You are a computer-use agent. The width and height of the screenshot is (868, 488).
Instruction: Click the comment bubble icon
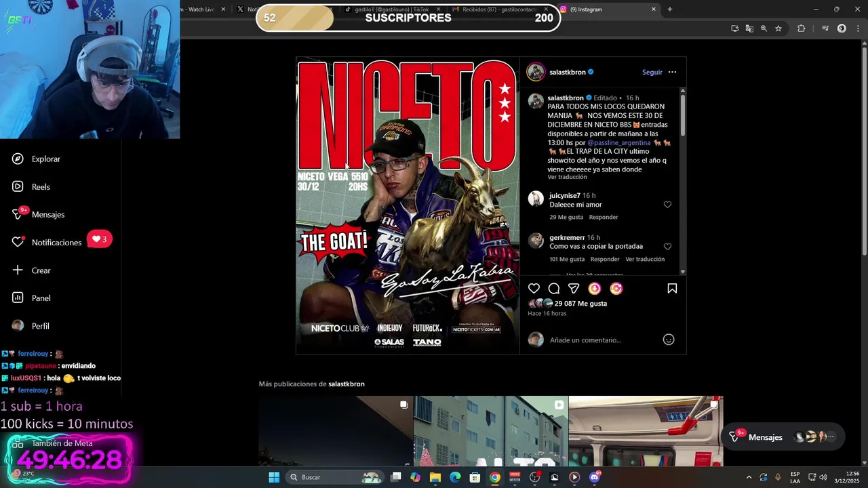pyautogui.click(x=554, y=289)
